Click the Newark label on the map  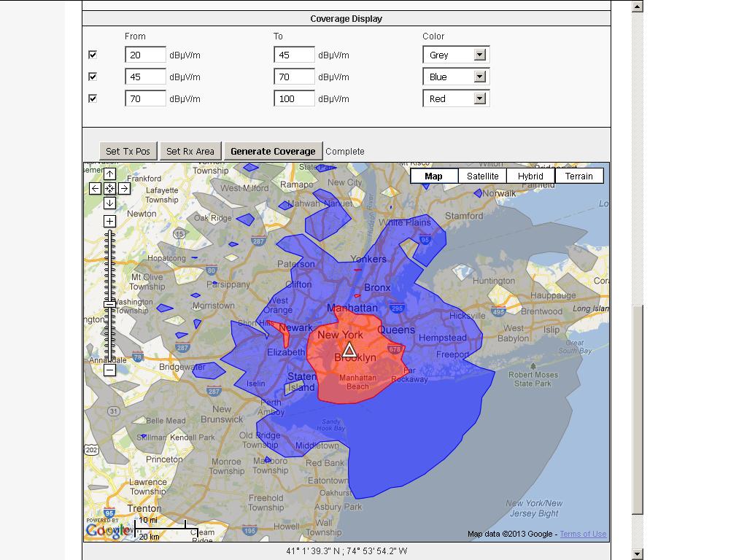(x=295, y=327)
